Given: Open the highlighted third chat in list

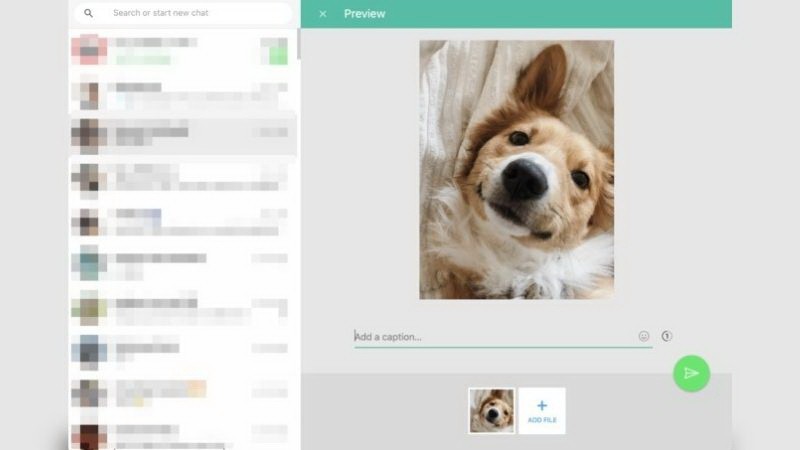Looking at the screenshot, I should point(184,134).
